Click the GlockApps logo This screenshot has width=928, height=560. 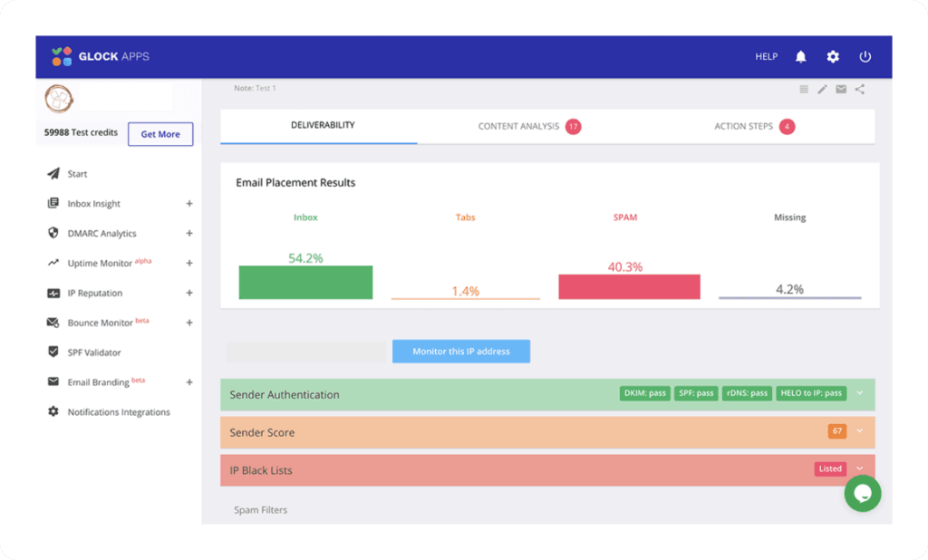(x=100, y=57)
